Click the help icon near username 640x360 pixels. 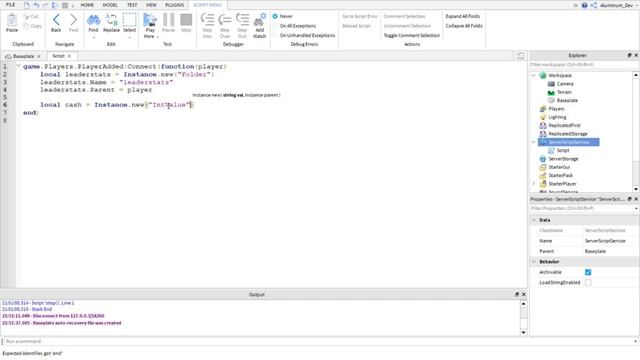[584, 5]
